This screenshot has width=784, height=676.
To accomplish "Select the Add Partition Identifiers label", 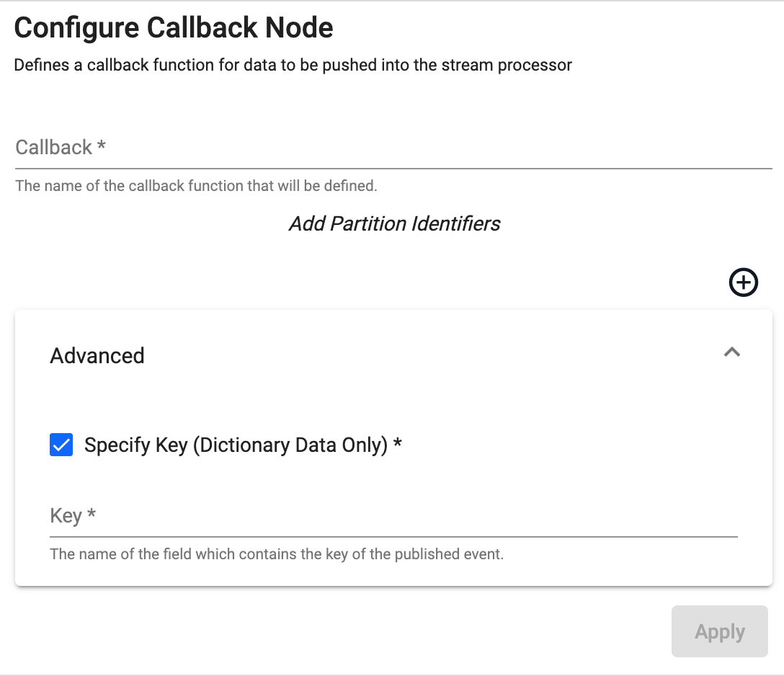I will click(394, 223).
